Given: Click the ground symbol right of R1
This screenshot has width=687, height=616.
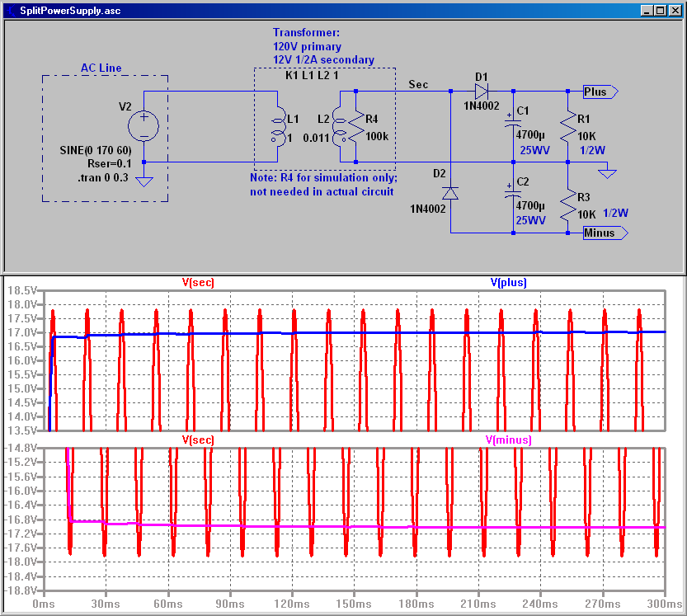Looking at the screenshot, I should (x=607, y=173).
